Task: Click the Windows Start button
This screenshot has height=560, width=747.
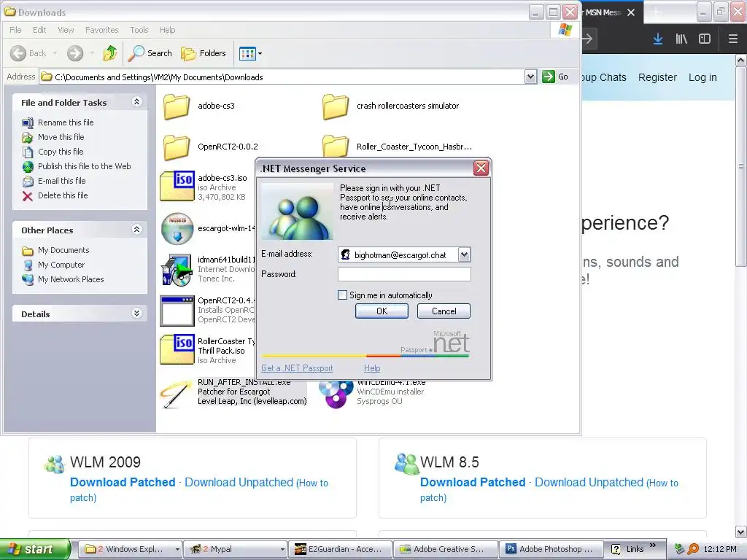Action: [35, 549]
